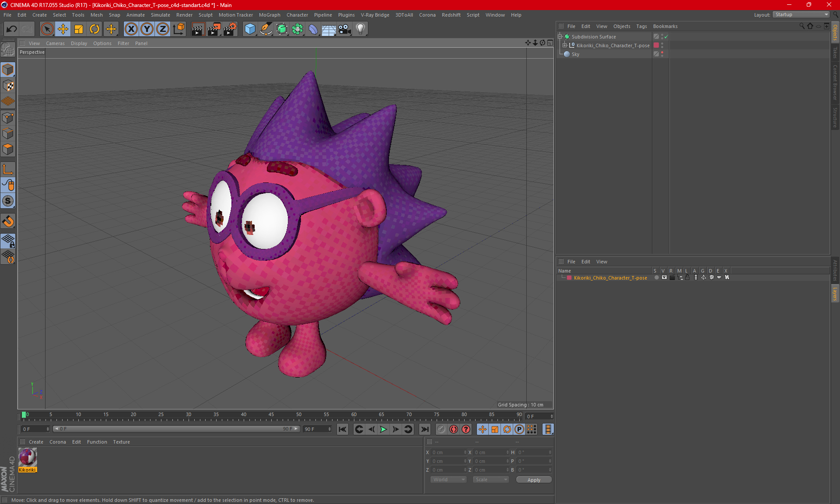
Task: Click Kikoriki layer color swatch
Action: tap(569, 278)
